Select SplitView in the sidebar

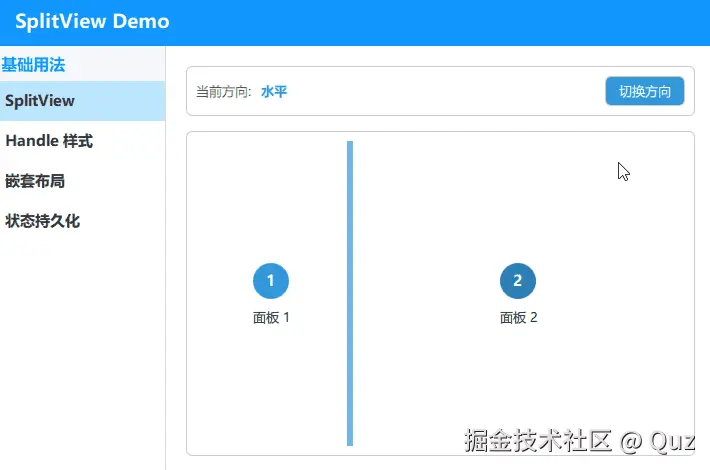(82, 101)
